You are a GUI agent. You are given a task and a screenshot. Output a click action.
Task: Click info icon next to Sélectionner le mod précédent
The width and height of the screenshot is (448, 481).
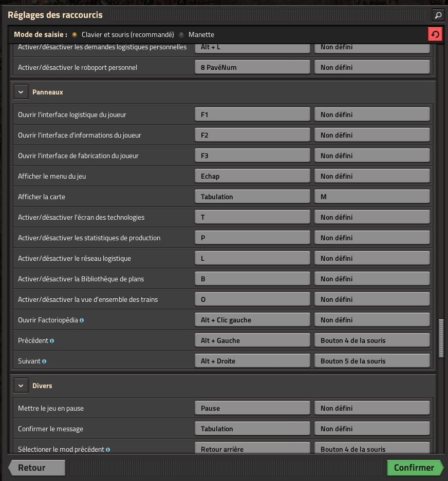pos(108,449)
